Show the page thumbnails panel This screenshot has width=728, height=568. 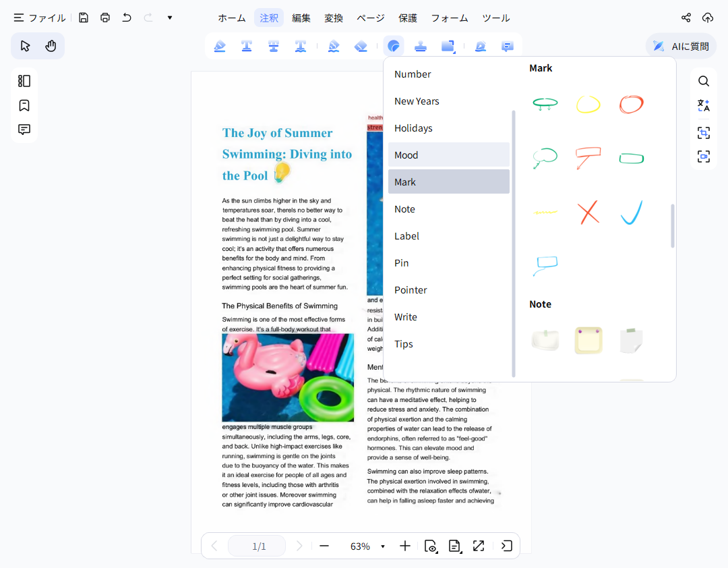tap(24, 81)
